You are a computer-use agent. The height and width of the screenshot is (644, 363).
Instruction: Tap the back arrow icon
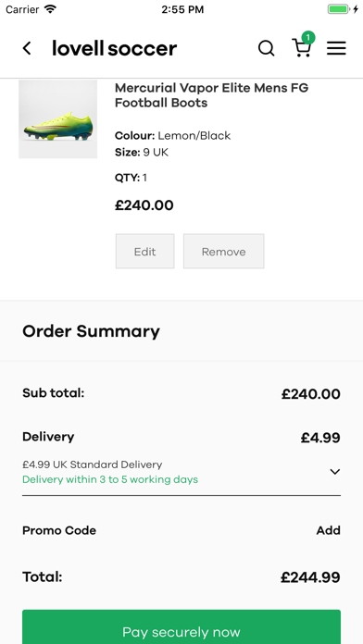click(x=27, y=48)
